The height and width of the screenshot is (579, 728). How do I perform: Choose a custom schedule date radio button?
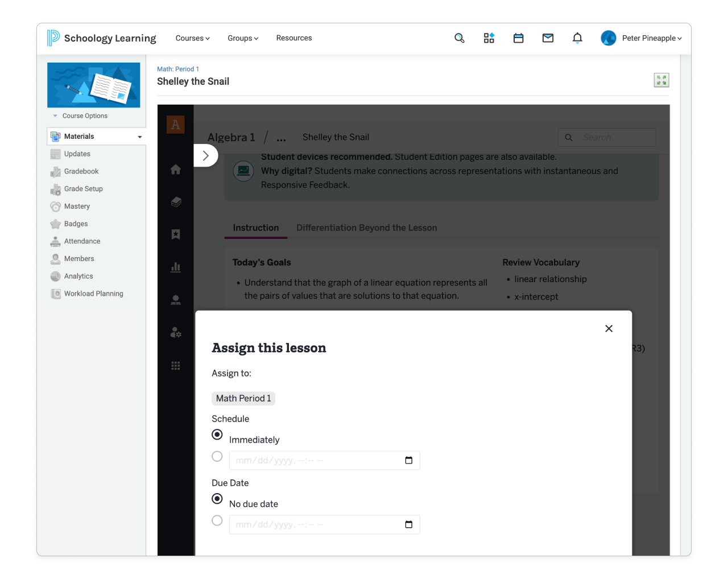click(x=217, y=456)
